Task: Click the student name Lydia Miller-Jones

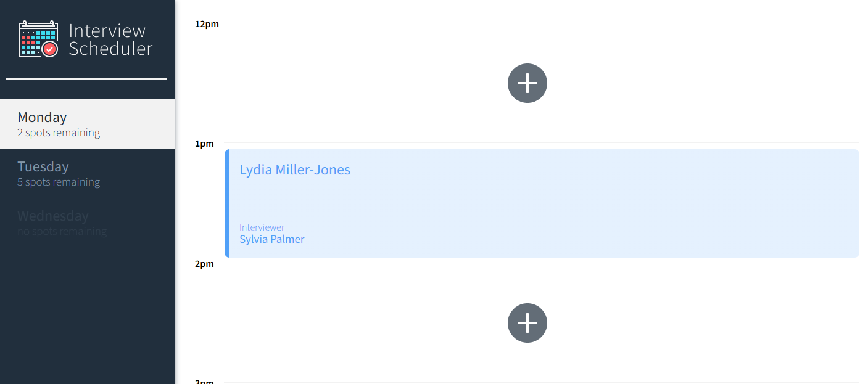Action: point(295,170)
